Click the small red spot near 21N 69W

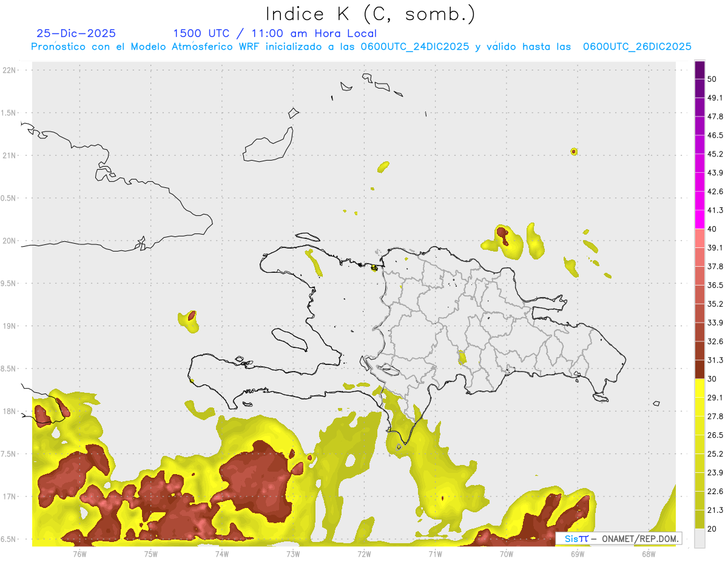(x=574, y=152)
